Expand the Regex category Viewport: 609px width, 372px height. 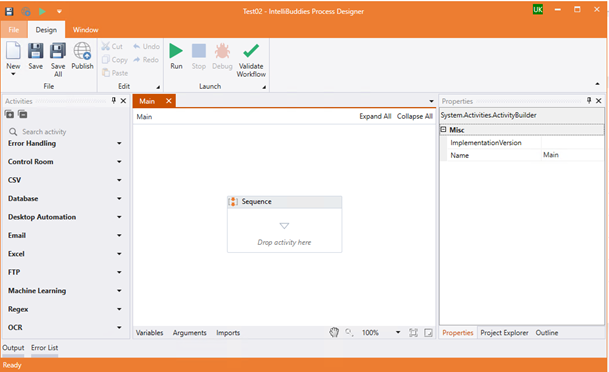click(120, 309)
